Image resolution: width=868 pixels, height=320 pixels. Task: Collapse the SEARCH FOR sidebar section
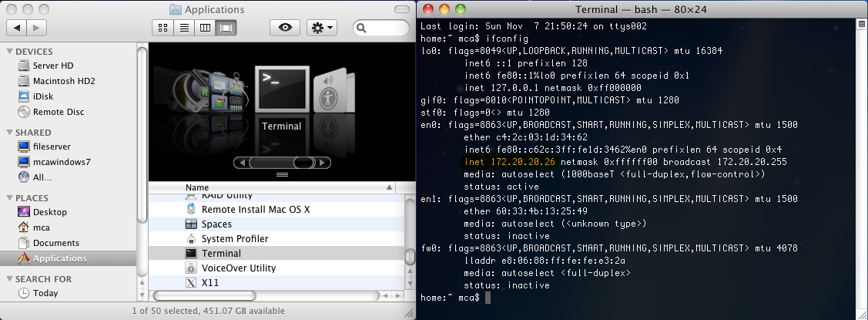(x=9, y=278)
